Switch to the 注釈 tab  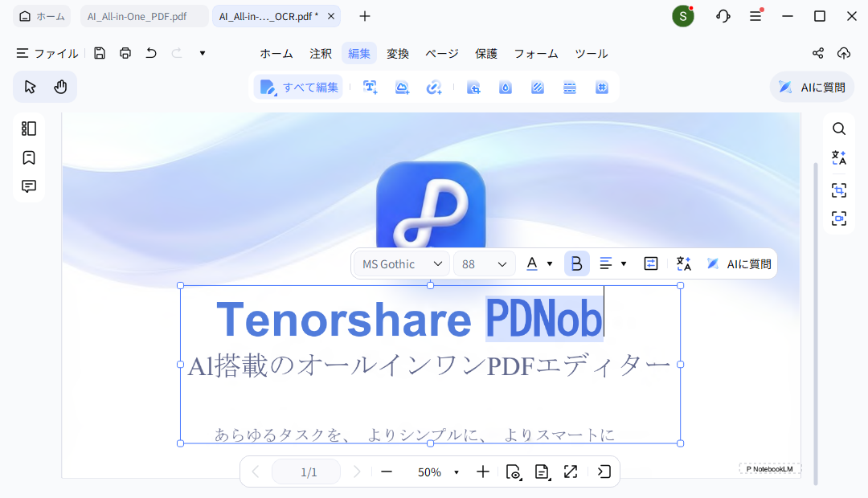[x=321, y=54]
